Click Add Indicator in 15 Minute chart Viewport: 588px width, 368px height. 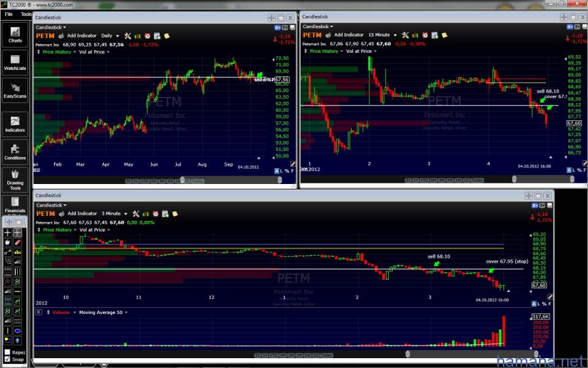point(349,35)
